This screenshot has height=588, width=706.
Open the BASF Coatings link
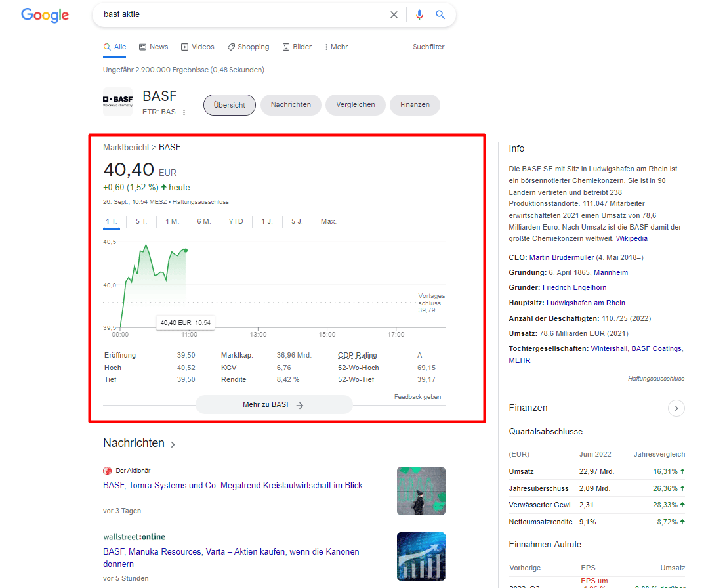pyautogui.click(x=657, y=349)
